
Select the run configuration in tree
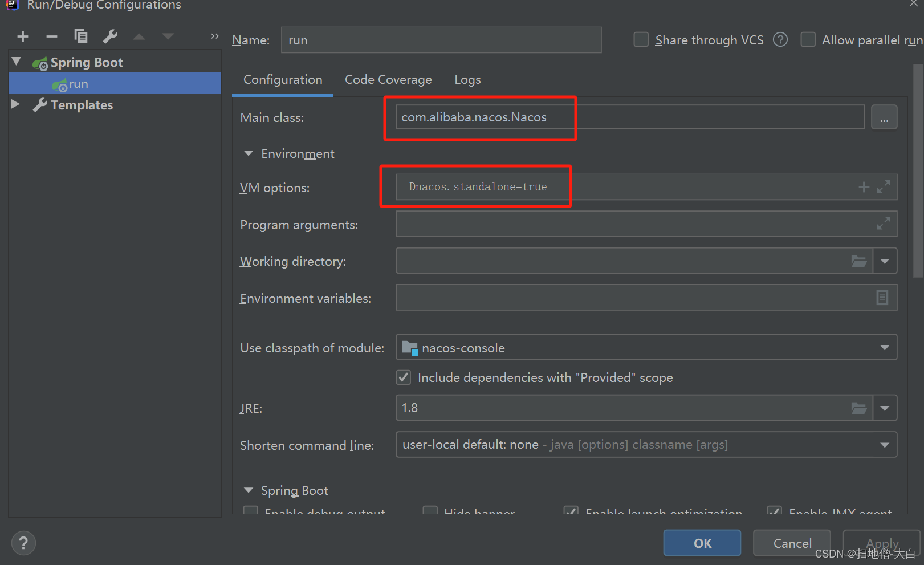tap(115, 83)
